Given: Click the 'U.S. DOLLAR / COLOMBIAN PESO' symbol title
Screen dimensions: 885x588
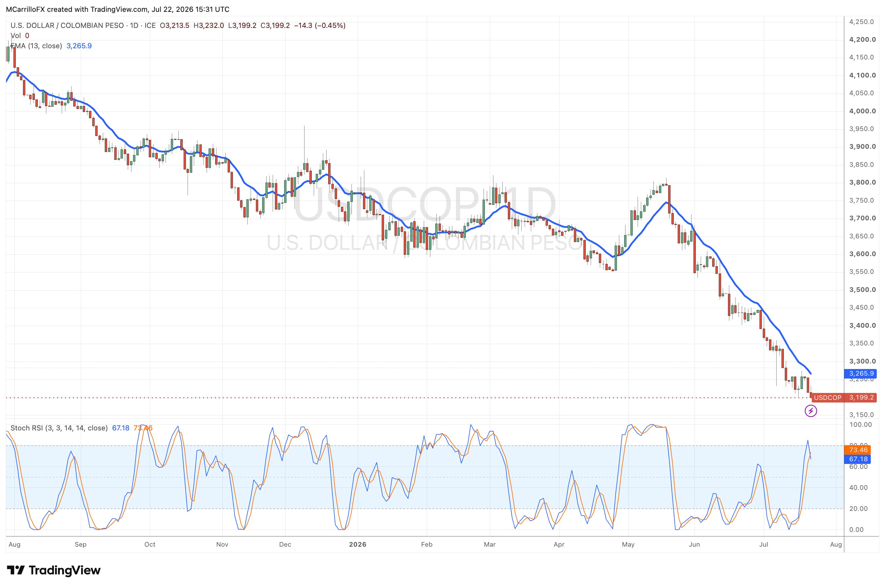Looking at the screenshot, I should 67,26.
